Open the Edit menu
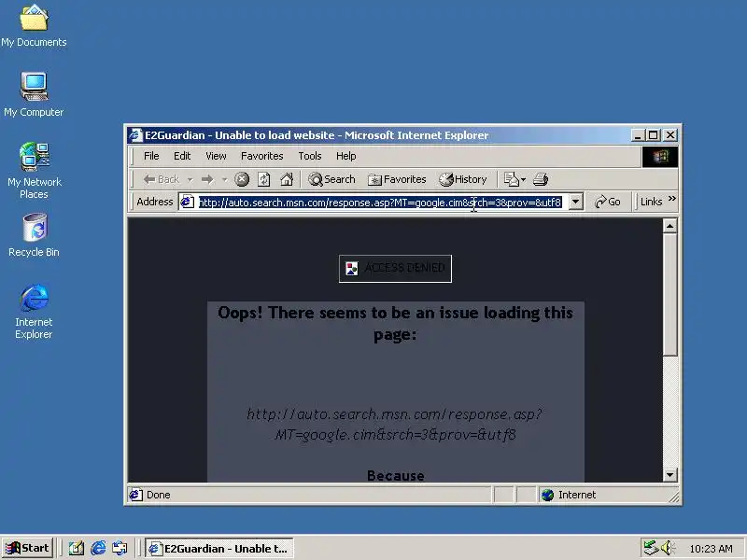The height and width of the screenshot is (560, 747). tap(182, 156)
